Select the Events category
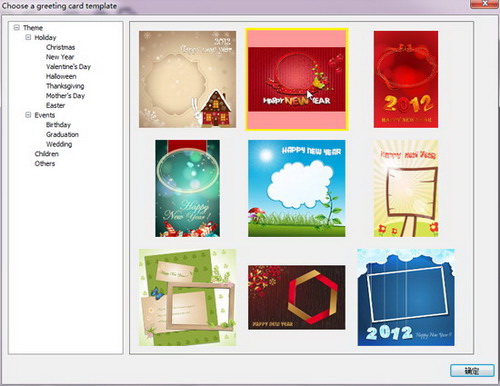 tap(45, 115)
